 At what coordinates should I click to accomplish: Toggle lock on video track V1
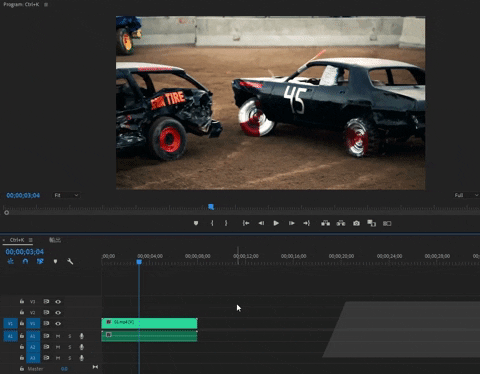[x=22, y=323]
